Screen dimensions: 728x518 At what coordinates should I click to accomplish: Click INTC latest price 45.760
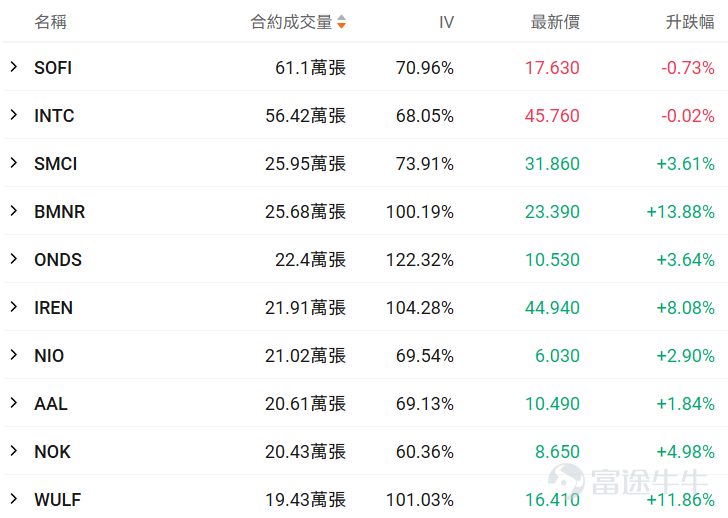pos(552,116)
